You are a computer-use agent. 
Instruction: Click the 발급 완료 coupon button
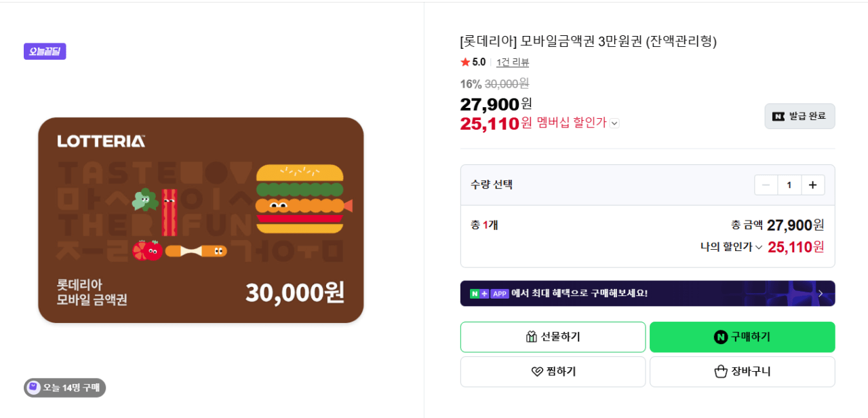pos(800,116)
